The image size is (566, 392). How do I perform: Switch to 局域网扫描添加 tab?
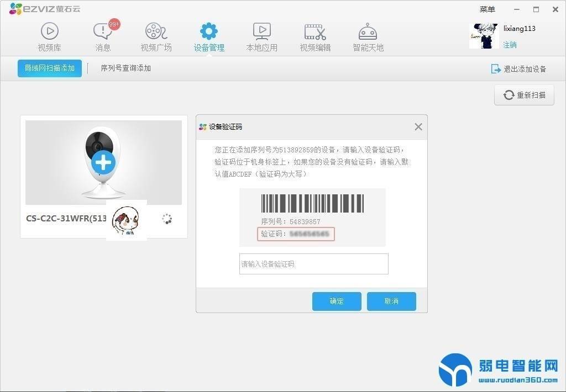pos(50,68)
